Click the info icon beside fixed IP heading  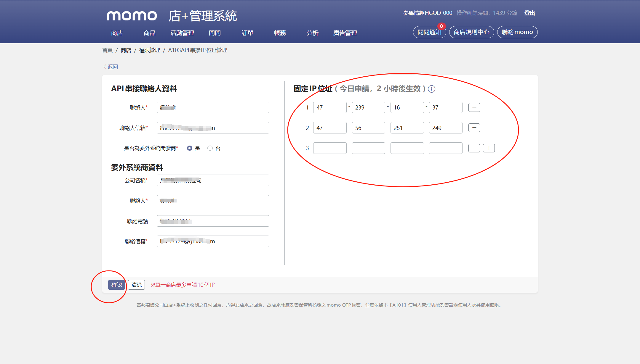(432, 89)
